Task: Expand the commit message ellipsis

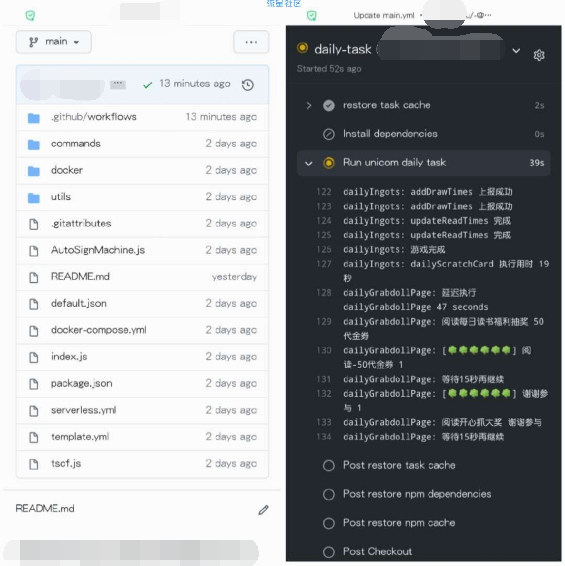Action: (118, 84)
